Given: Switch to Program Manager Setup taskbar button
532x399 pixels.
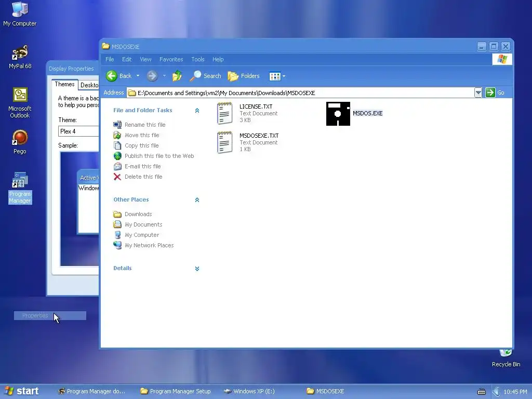Looking at the screenshot, I should (x=177, y=391).
